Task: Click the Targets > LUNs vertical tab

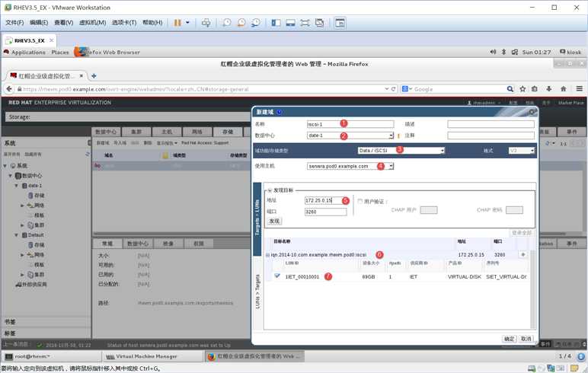Action: point(257,218)
